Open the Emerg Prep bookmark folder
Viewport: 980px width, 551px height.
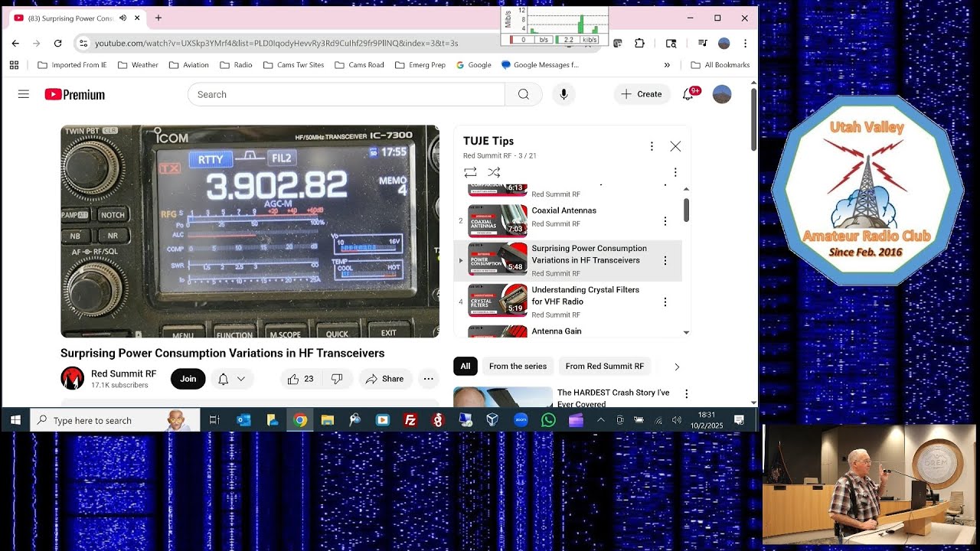click(420, 65)
